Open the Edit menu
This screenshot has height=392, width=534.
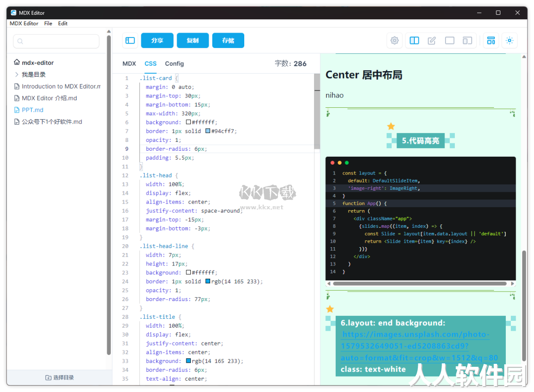[x=63, y=23]
